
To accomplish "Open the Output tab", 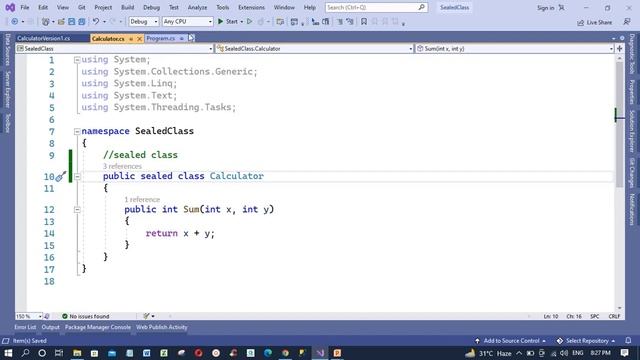I will click(x=51, y=327).
